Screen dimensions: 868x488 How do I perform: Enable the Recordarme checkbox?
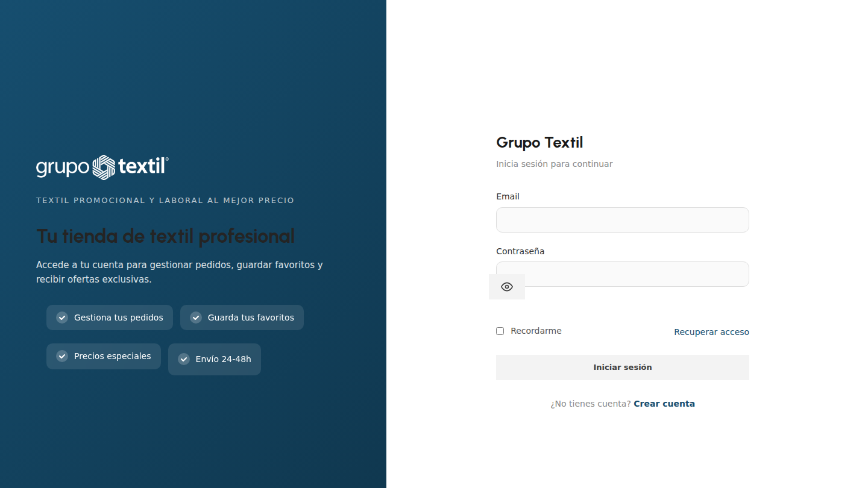point(500,331)
